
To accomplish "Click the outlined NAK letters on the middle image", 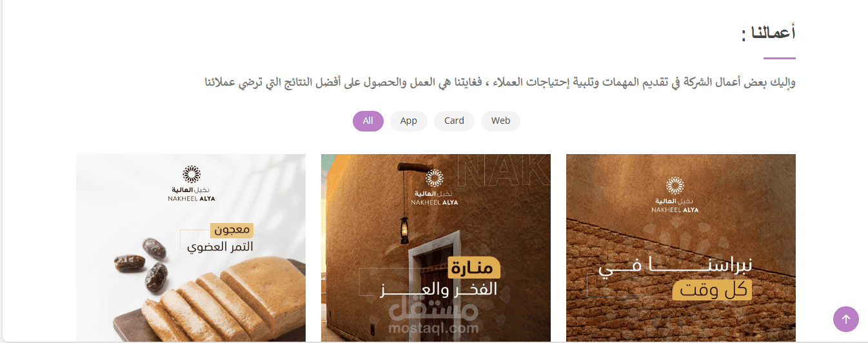I will (503, 171).
